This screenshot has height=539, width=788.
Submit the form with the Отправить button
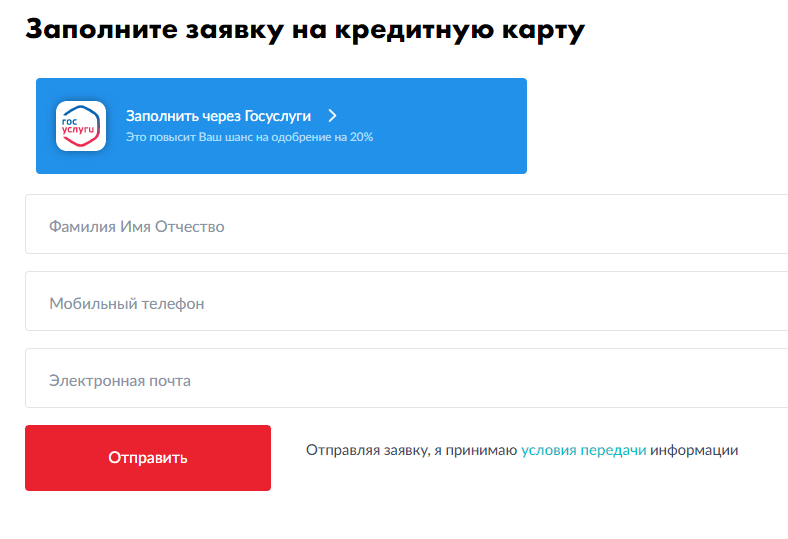[x=148, y=458]
